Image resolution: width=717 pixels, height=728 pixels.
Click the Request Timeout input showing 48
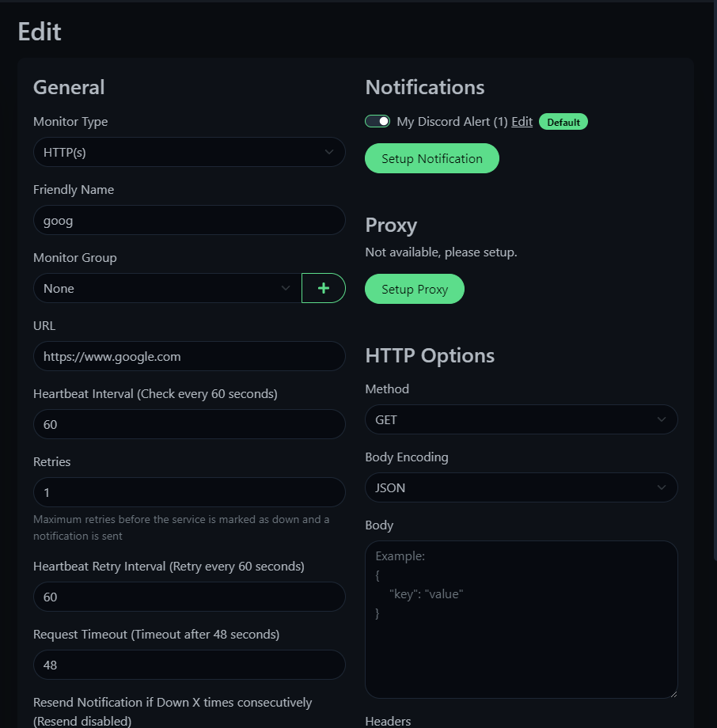tap(189, 665)
